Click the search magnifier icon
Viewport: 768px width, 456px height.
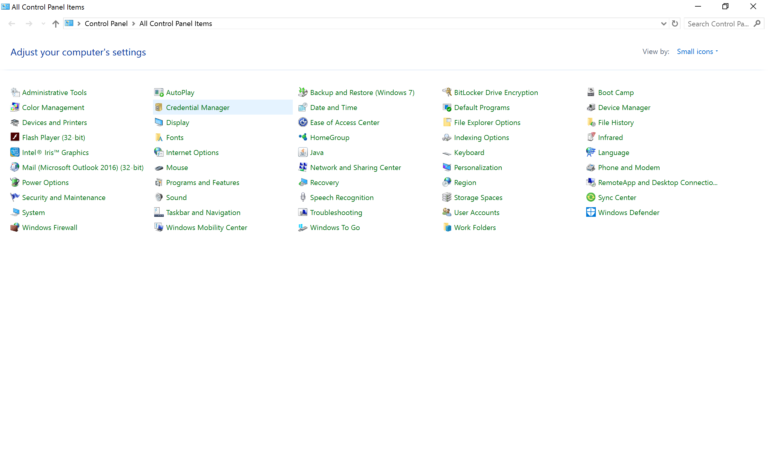757,24
